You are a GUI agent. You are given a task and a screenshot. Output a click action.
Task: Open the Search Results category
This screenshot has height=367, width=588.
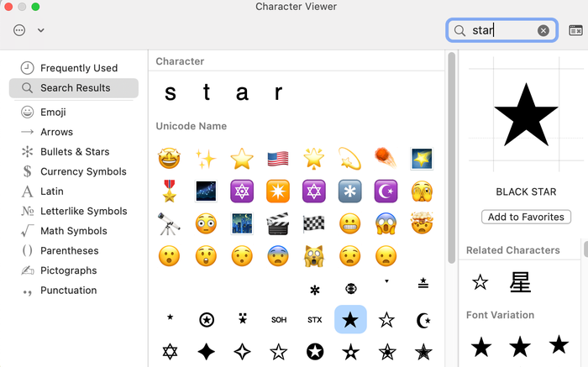(74, 87)
